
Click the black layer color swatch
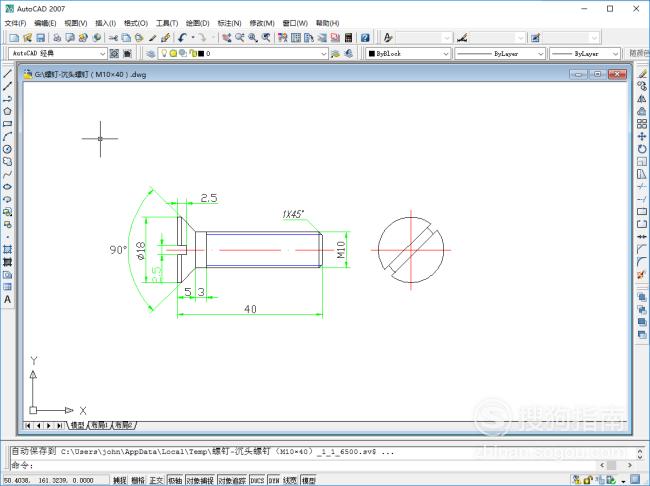(201, 53)
